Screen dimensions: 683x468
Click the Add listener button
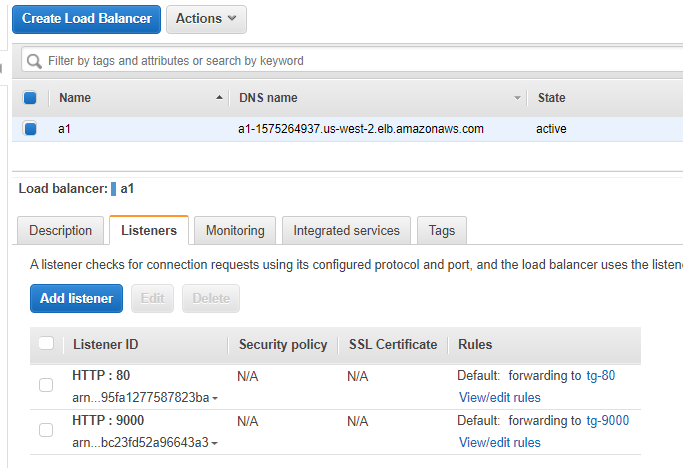[x=76, y=298]
